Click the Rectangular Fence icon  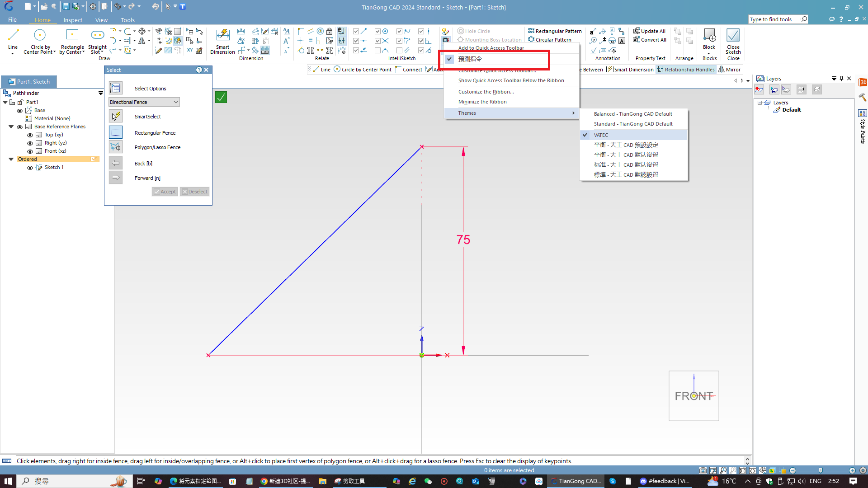point(116,132)
